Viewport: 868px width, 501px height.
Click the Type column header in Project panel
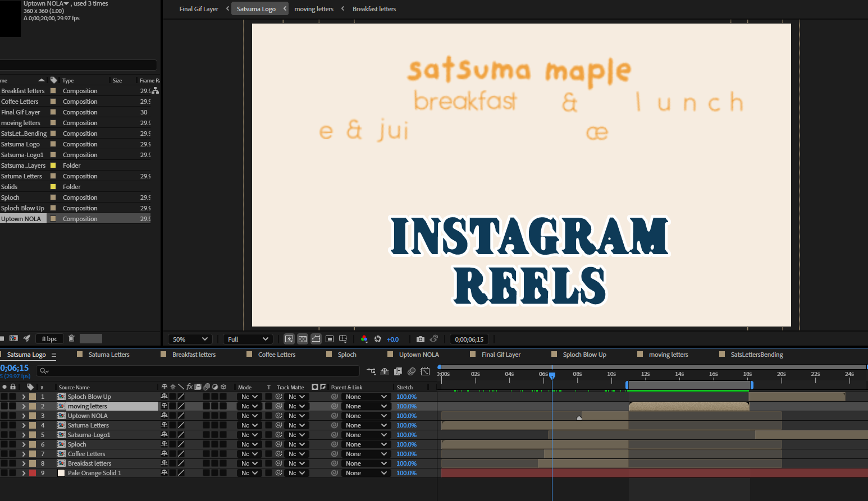[68, 80]
